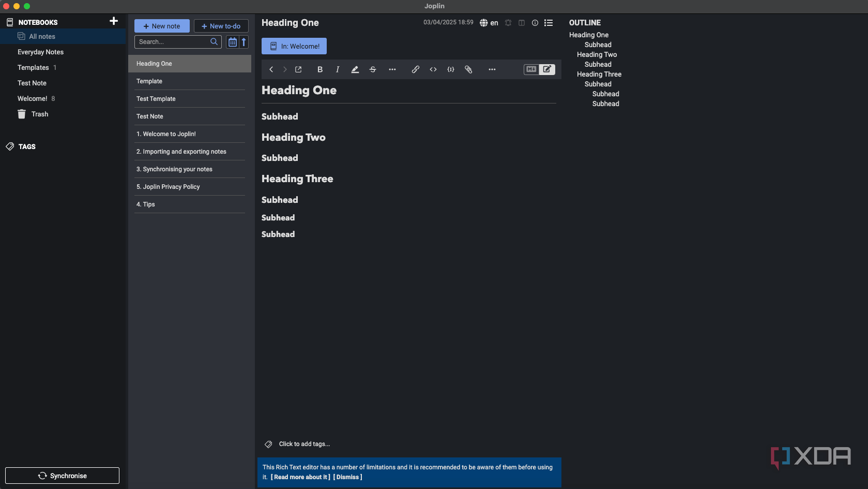Switch to Markdown editor mode

click(531, 69)
